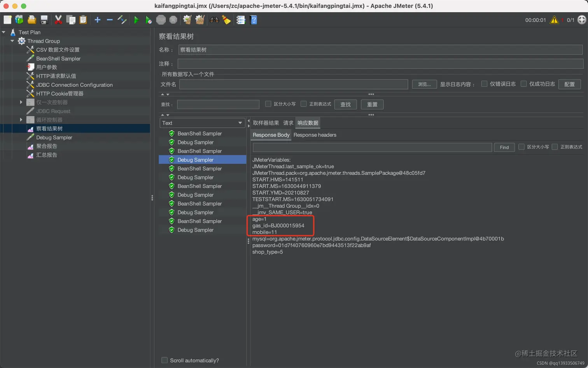Click the 文件名 input field
The height and width of the screenshot is (368, 588).
[293, 84]
